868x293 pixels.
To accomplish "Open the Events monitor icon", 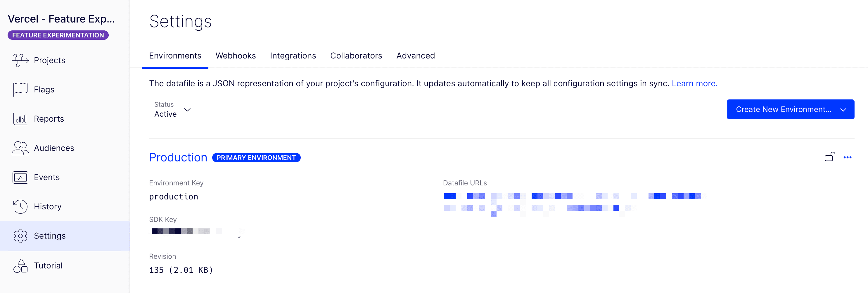I will pyautogui.click(x=20, y=177).
